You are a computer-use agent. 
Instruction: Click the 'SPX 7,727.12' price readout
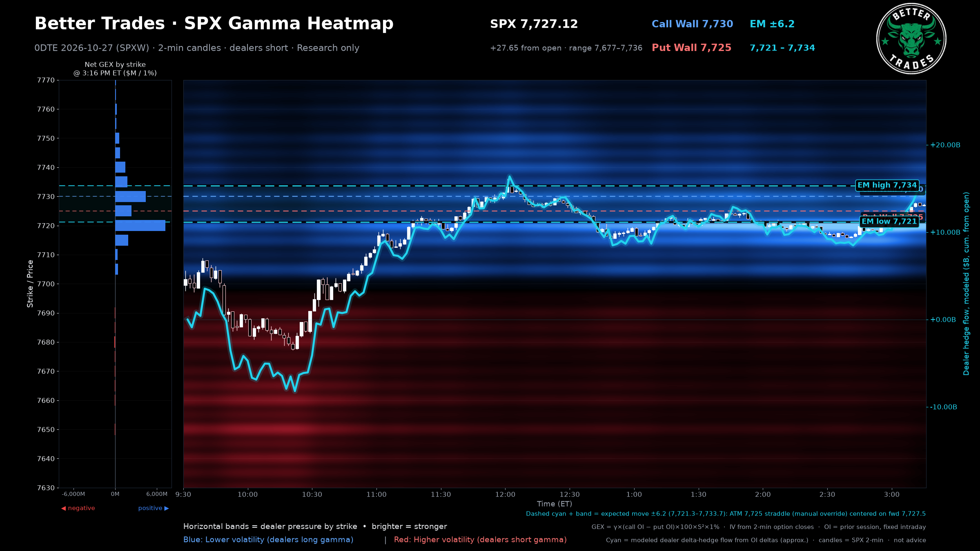click(x=534, y=24)
